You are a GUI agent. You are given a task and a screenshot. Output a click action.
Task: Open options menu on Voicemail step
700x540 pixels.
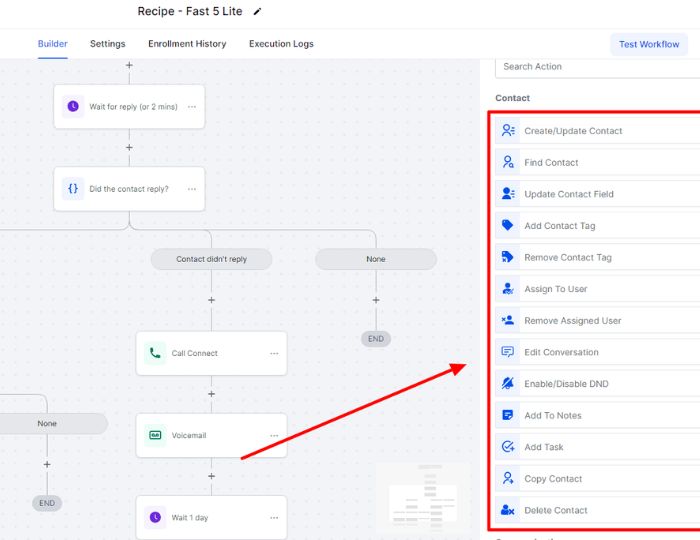(x=274, y=436)
